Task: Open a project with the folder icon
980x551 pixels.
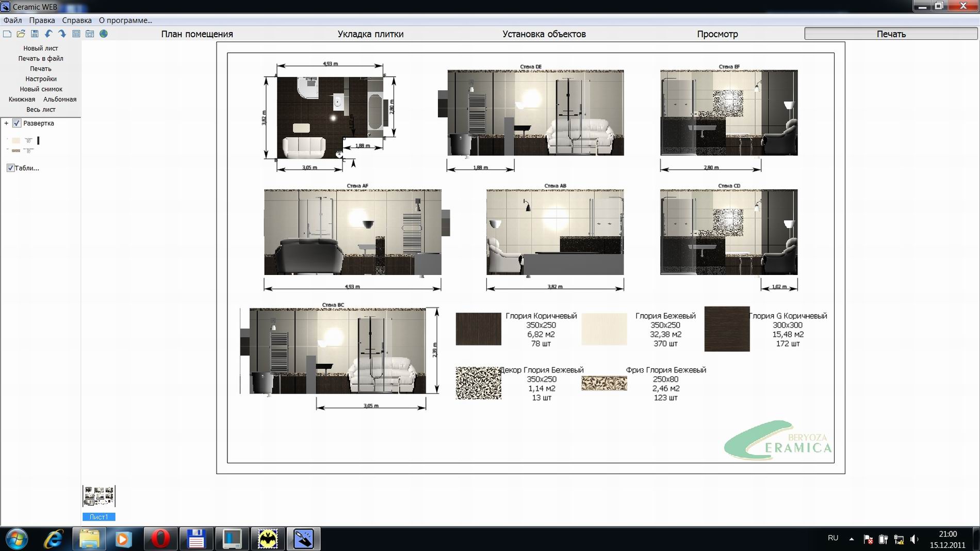Action: pos(21,34)
